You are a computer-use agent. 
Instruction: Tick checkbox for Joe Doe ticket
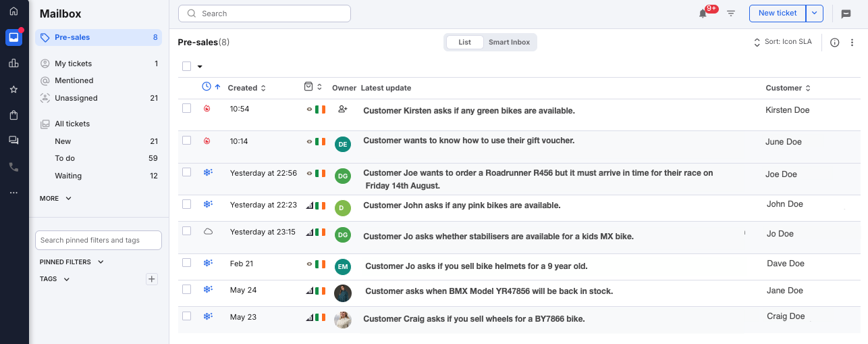(187, 172)
